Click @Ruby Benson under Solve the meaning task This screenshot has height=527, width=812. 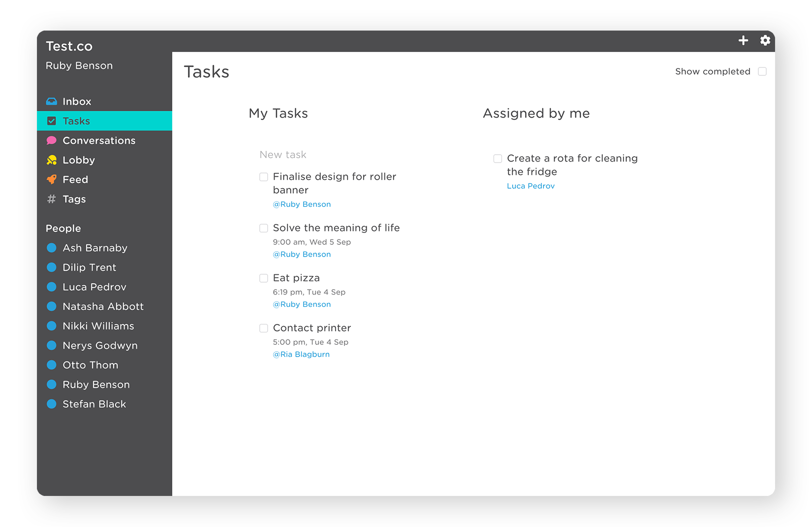click(302, 255)
